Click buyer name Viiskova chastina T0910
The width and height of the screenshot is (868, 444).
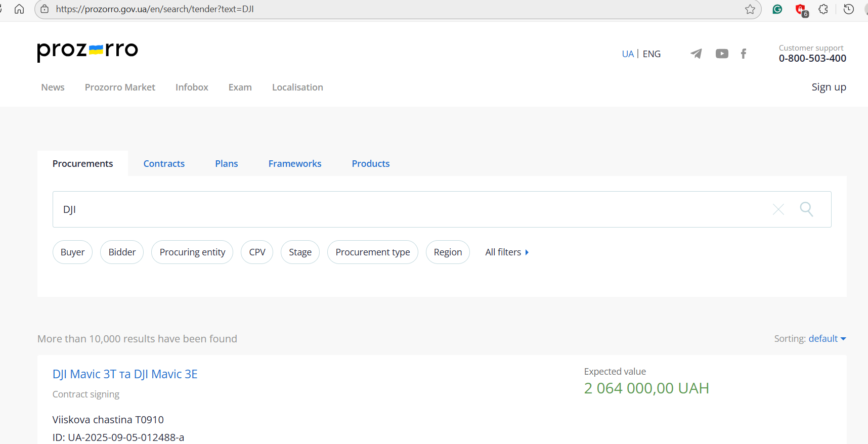tap(108, 420)
